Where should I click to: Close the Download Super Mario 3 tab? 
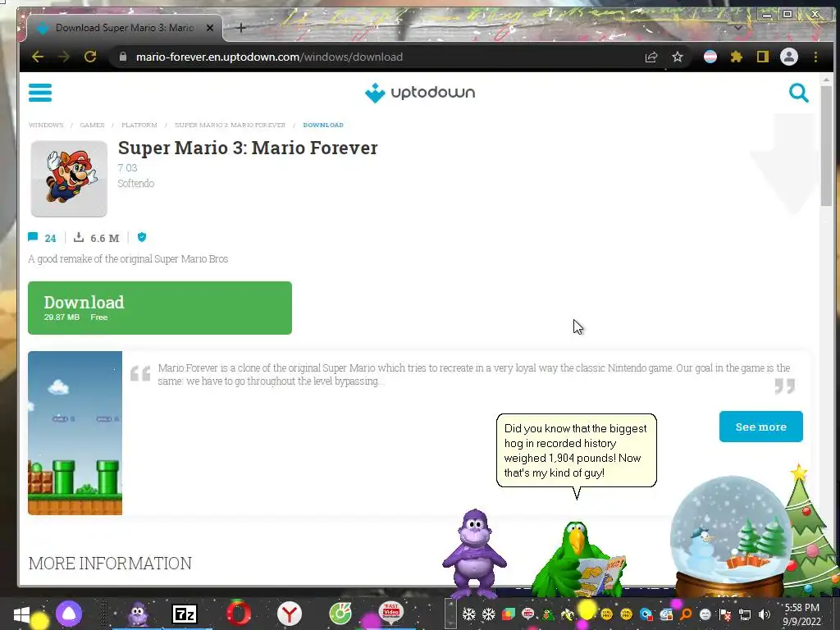pyautogui.click(x=210, y=28)
